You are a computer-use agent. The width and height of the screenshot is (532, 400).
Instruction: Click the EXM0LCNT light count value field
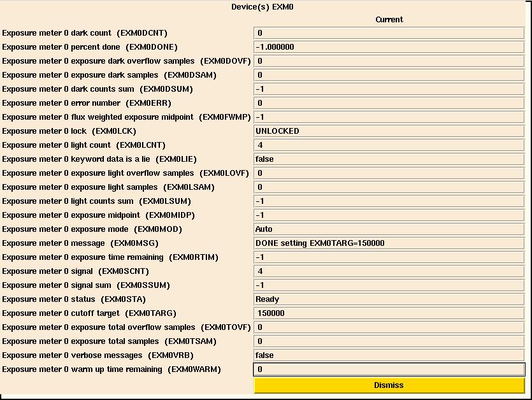(389, 145)
